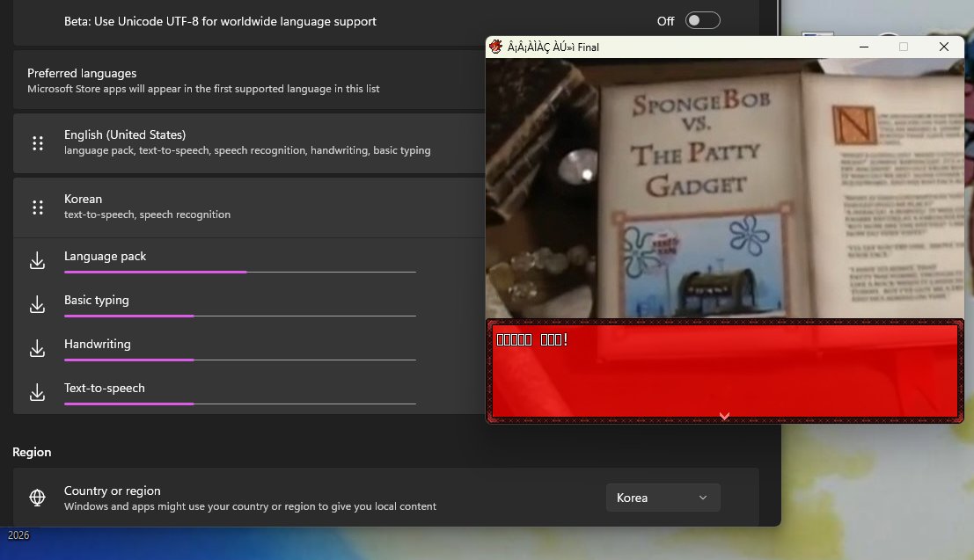Image resolution: width=974 pixels, height=560 pixels.
Task: Select the English (United States) language entry
Action: click(249, 142)
